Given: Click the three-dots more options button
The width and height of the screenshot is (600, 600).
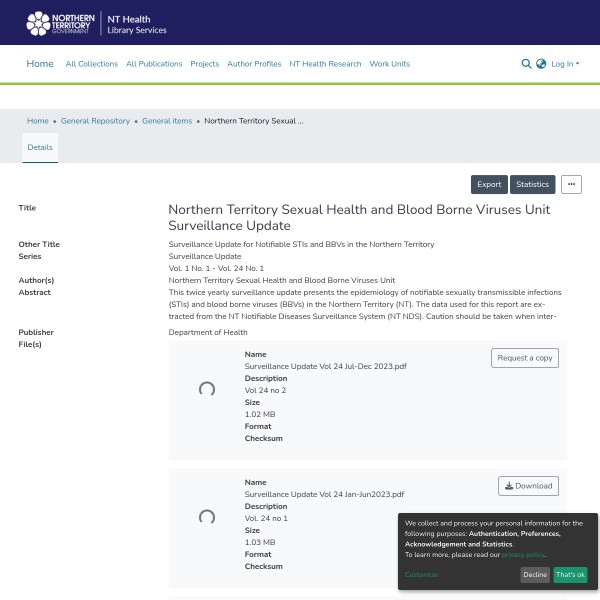Looking at the screenshot, I should pyautogui.click(x=571, y=184).
